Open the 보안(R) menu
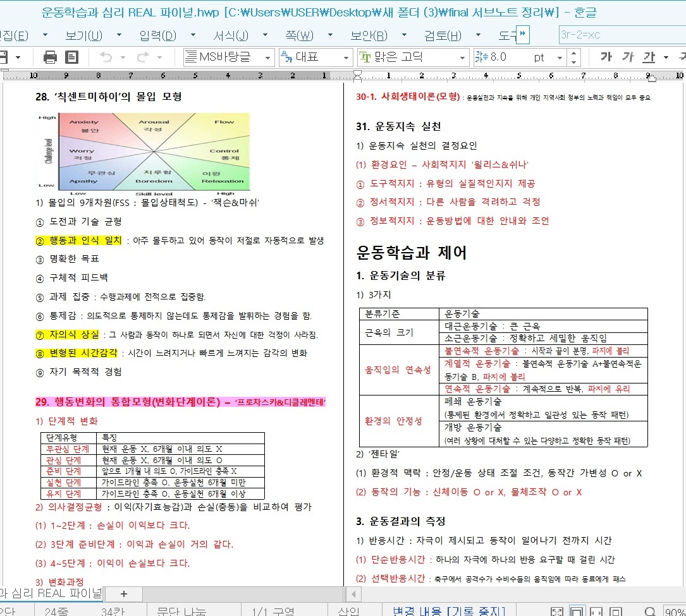Screen dimensions: 686x616 [369, 35]
